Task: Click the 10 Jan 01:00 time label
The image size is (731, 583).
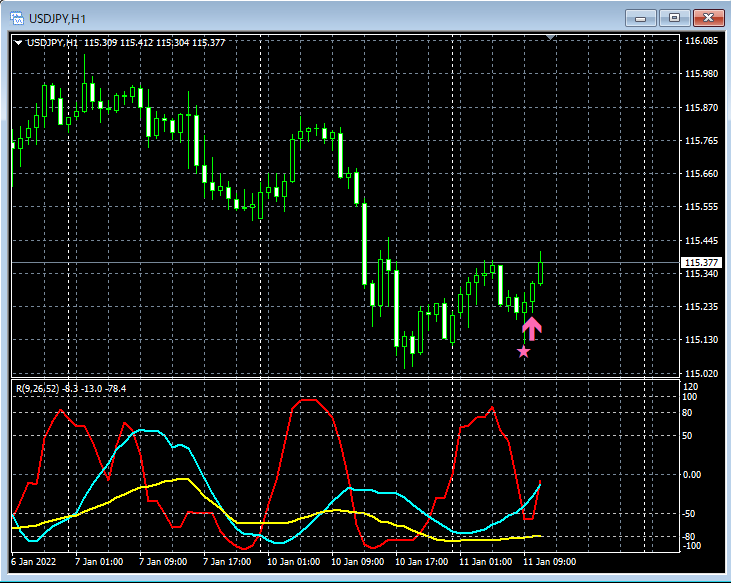Action: pos(293,562)
